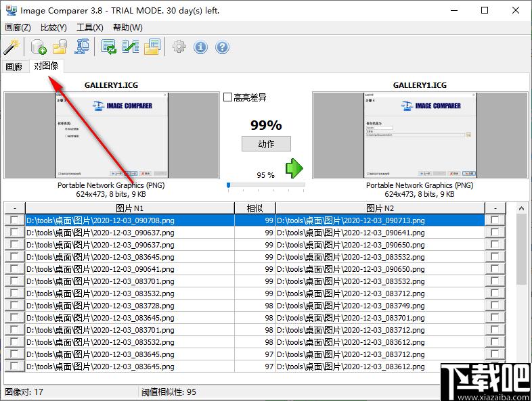The image size is (532, 401).
Task: Click the list vertical scrollbar thumb
Action: (521, 249)
